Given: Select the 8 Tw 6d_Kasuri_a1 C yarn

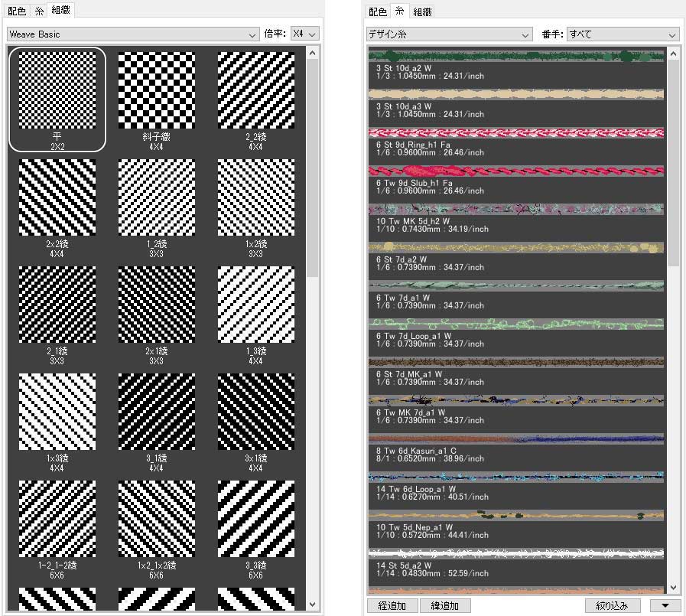Looking at the screenshot, I should (516, 448).
